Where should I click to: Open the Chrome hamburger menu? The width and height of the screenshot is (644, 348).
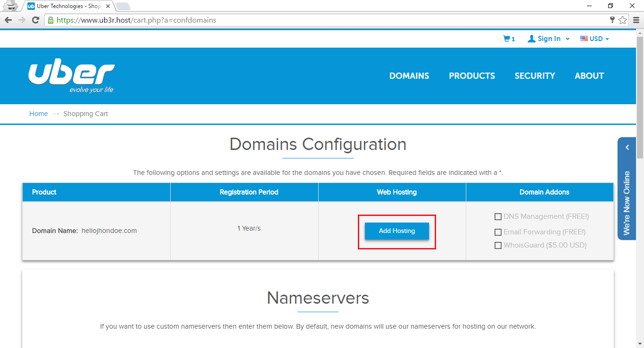tap(636, 20)
